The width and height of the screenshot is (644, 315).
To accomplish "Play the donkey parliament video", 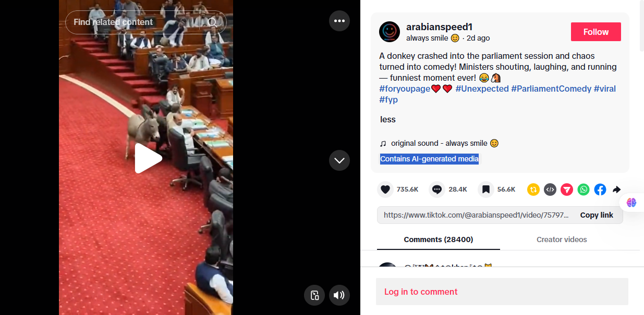I will 148,158.
